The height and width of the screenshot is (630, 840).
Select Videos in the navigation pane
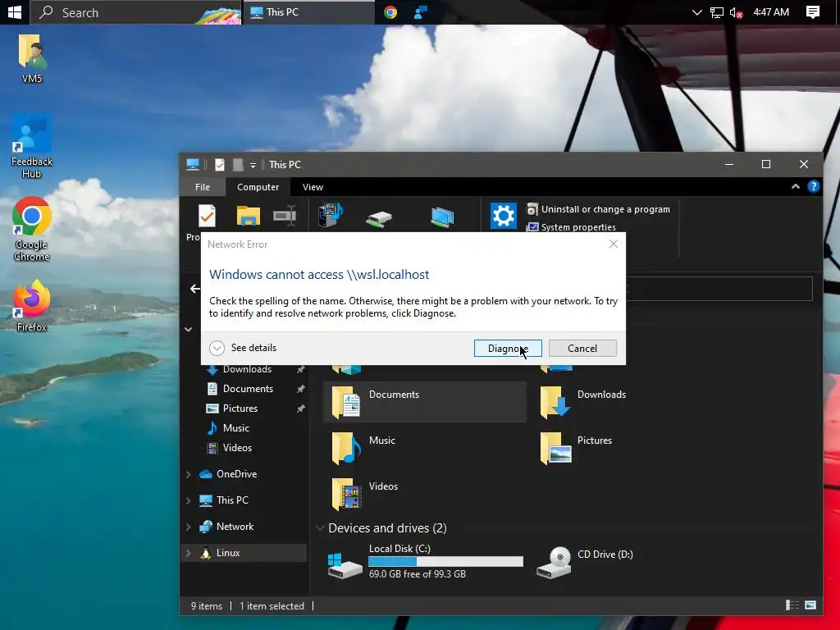click(x=237, y=447)
